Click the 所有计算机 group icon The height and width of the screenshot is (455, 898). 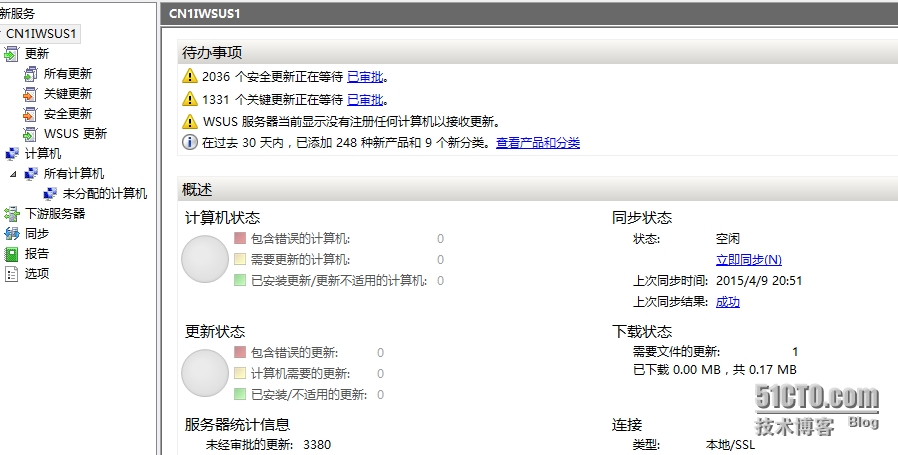(31, 174)
